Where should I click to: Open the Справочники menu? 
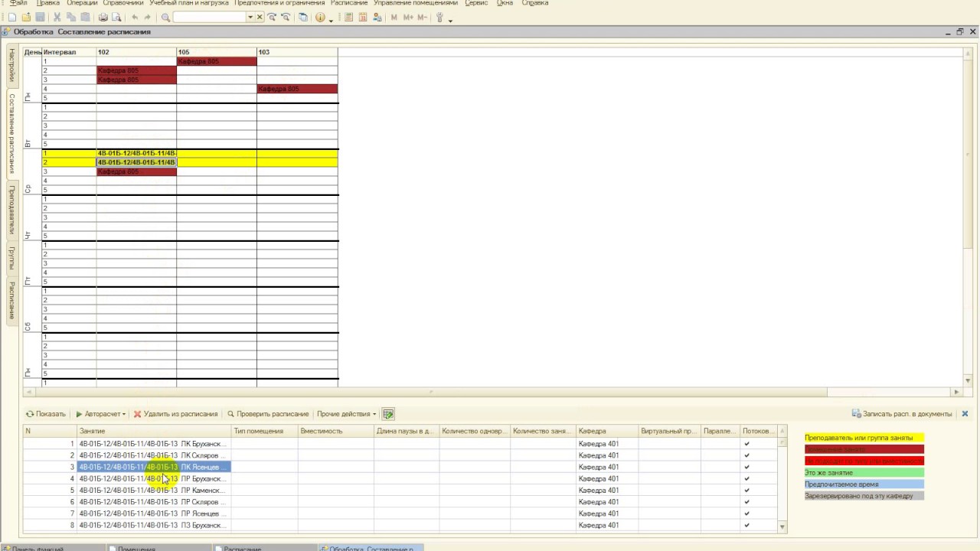123,3
